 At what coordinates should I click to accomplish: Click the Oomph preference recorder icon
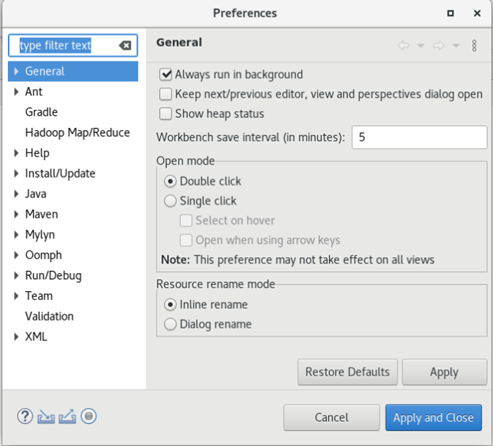[x=89, y=416]
